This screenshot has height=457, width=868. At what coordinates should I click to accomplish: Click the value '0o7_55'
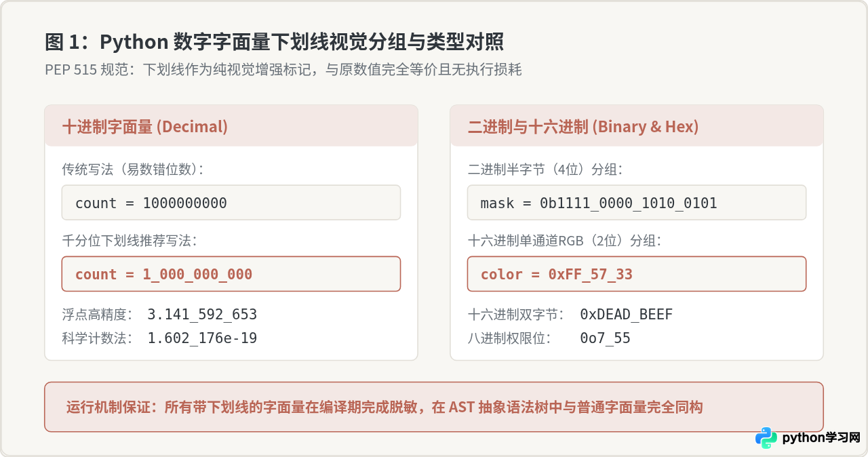coord(605,338)
